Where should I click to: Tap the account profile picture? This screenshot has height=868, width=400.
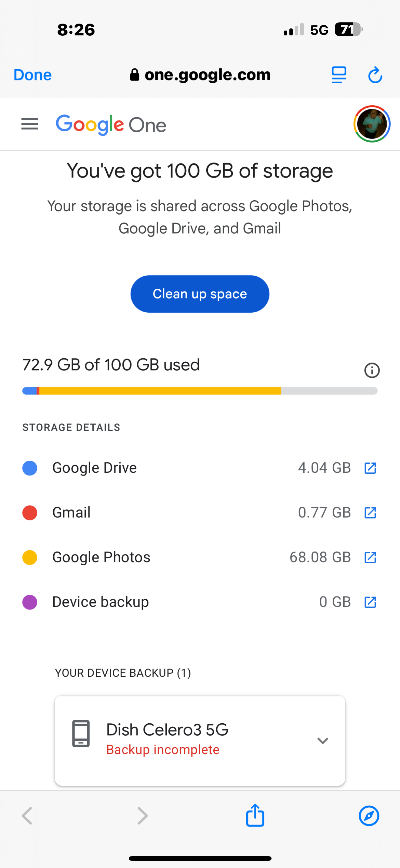372,124
